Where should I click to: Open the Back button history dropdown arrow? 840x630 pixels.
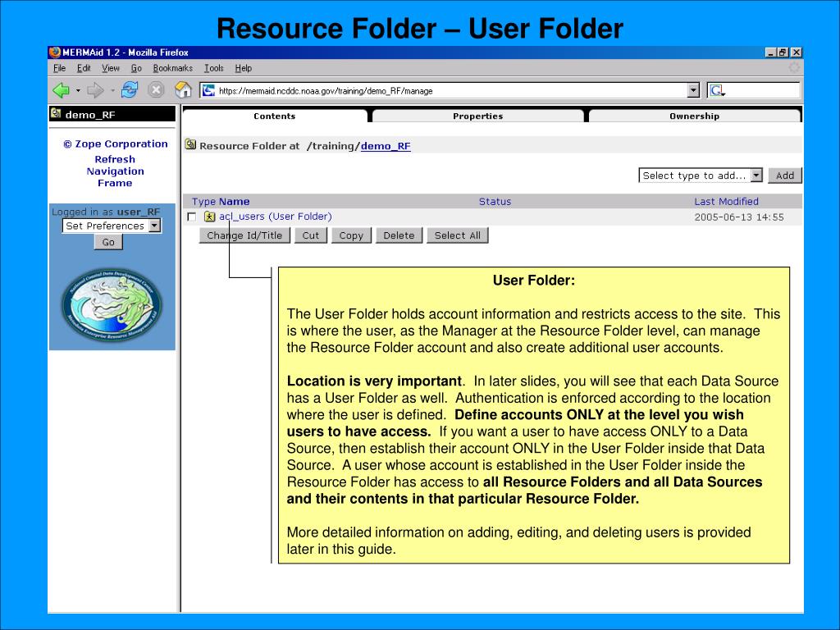click(78, 90)
